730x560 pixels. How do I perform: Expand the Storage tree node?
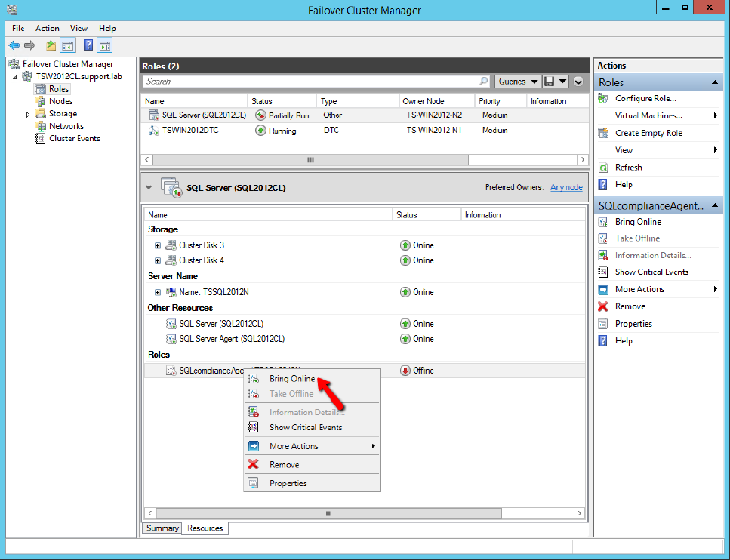click(x=28, y=114)
